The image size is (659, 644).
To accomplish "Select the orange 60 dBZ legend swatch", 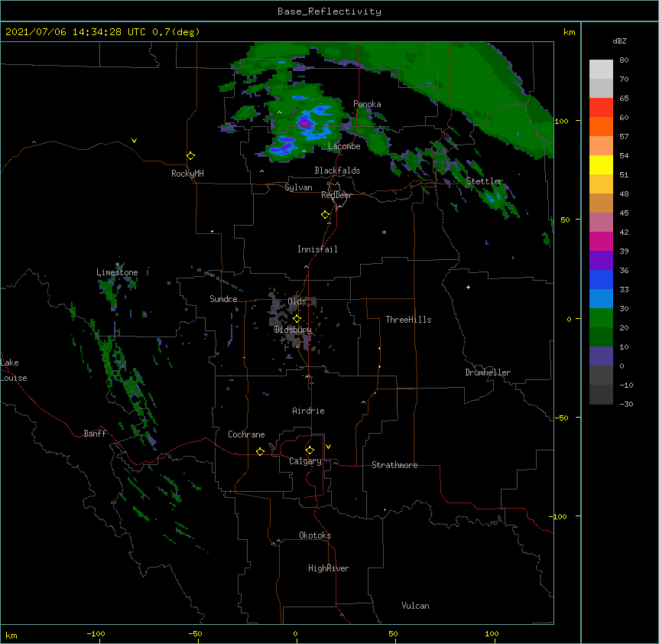I will pos(601,126).
